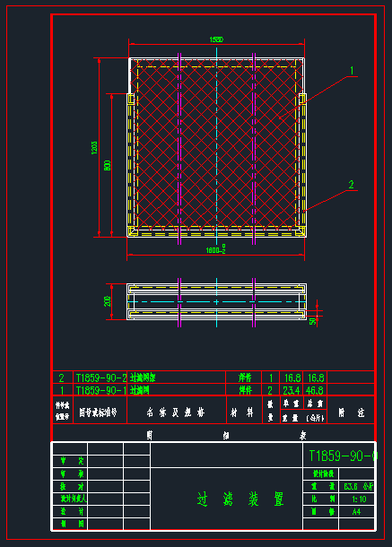Select the T1859-90-2 drawing number cell
Image resolution: width=392 pixels, height=547 pixels.
click(x=100, y=378)
